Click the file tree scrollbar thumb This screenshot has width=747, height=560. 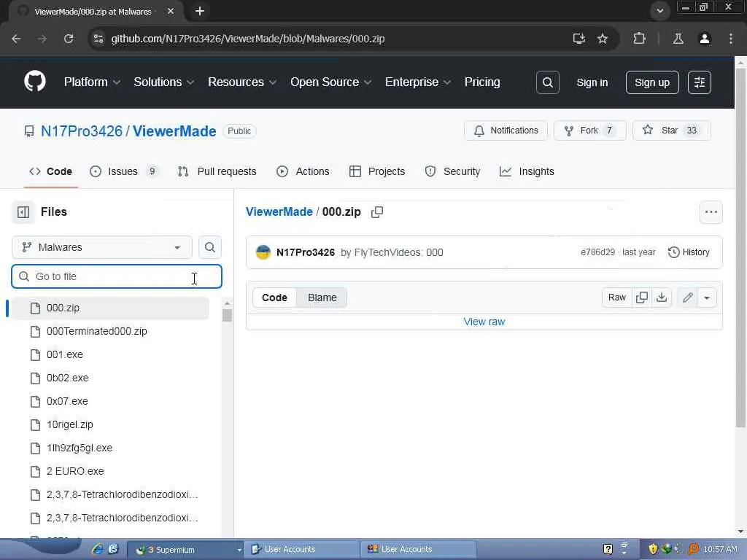(x=228, y=315)
